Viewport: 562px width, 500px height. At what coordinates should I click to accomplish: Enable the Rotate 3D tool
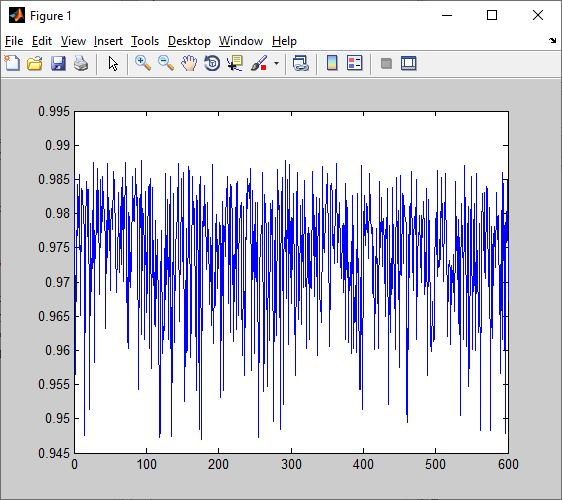212,63
